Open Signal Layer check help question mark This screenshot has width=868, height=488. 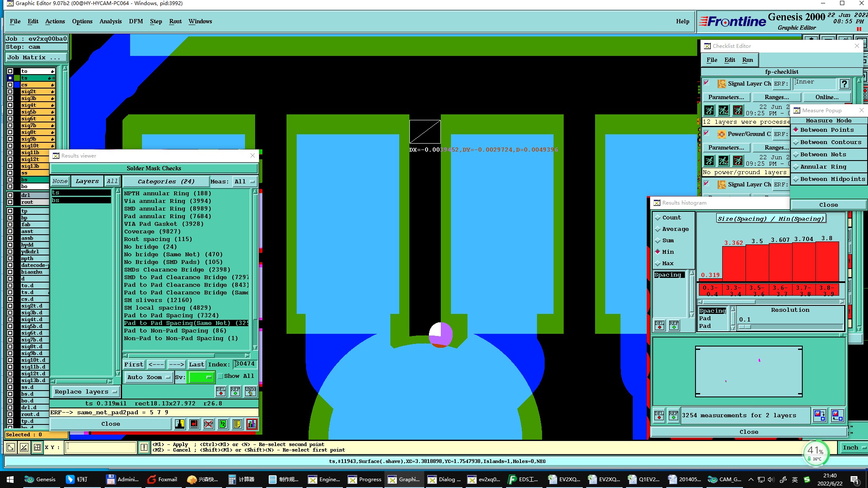coord(844,84)
